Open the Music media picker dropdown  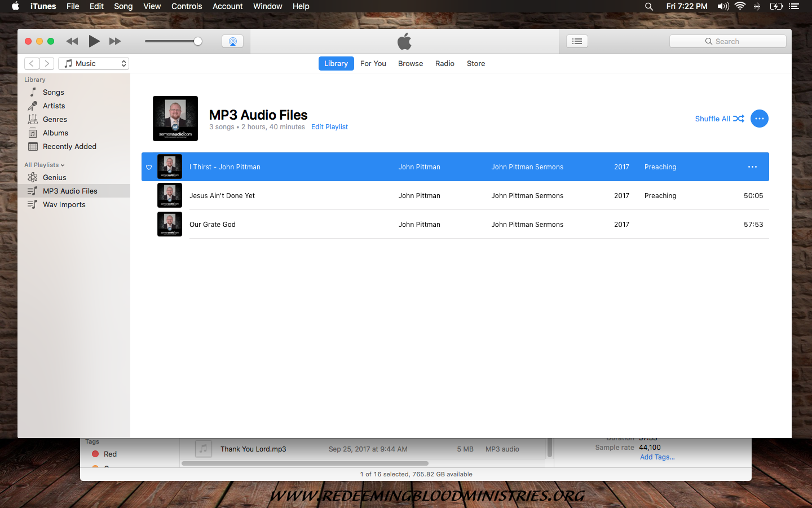click(x=94, y=64)
